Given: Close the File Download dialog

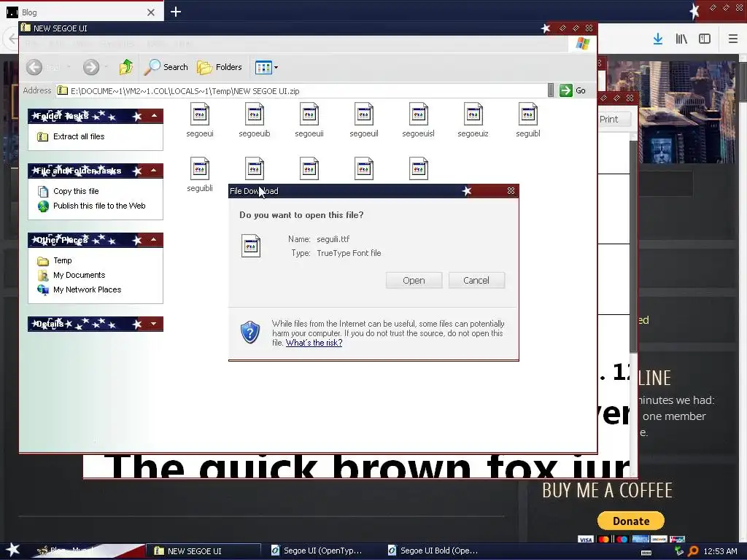Looking at the screenshot, I should tap(511, 191).
